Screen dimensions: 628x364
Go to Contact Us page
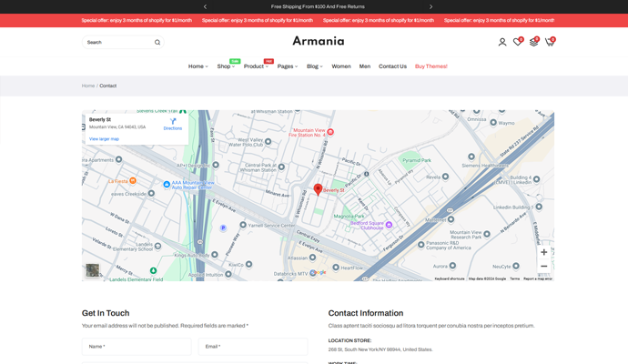click(392, 66)
